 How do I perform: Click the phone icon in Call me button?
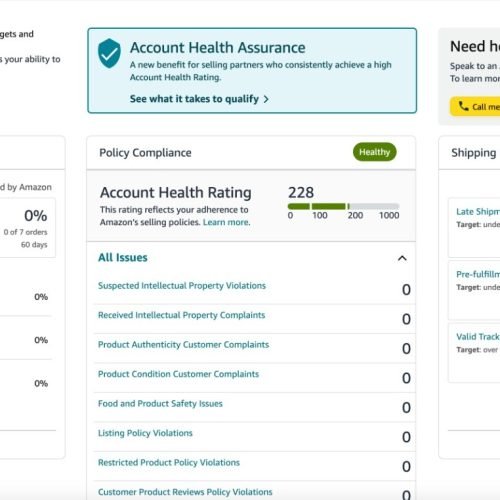click(463, 106)
